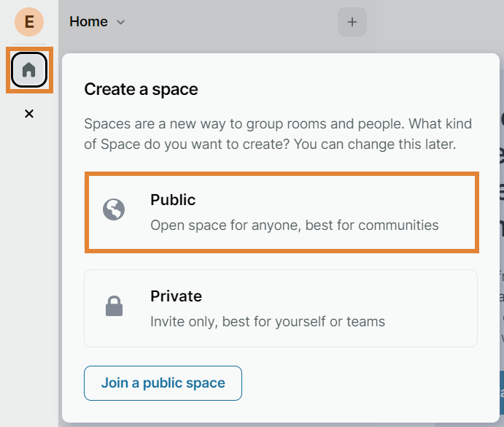The image size is (504, 427).
Task: Click the plus button next to Home
Action: coord(352,22)
